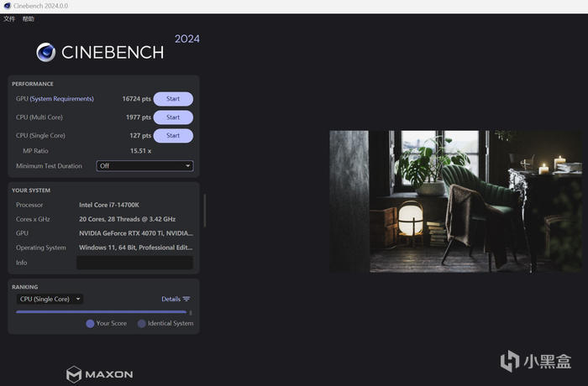Change the ranking type from CPU (Single Core)

tap(50, 299)
